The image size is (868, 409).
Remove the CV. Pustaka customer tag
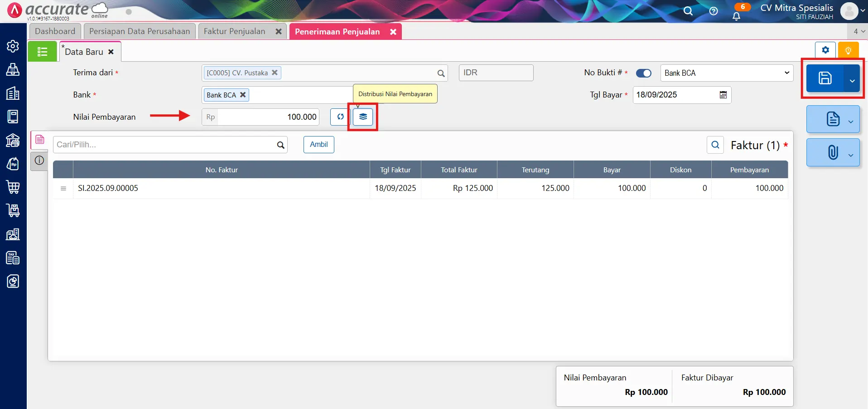click(275, 73)
